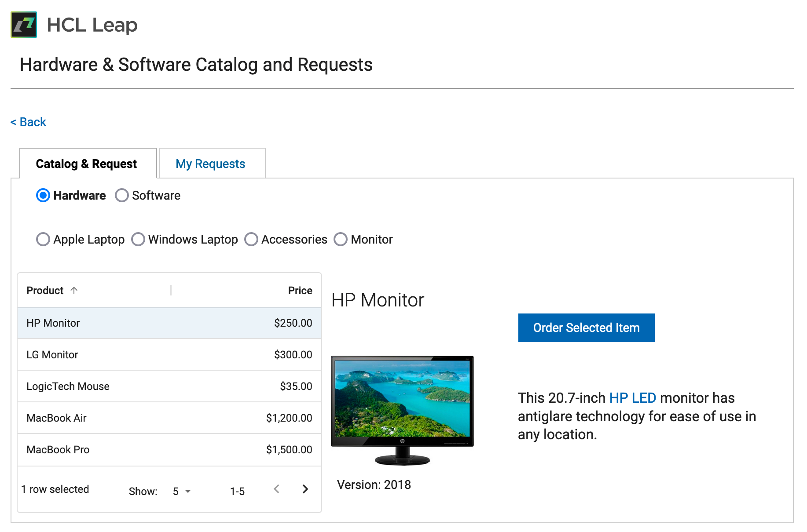This screenshot has width=807, height=532.
Task: Choose the Accessories category
Action: point(251,239)
